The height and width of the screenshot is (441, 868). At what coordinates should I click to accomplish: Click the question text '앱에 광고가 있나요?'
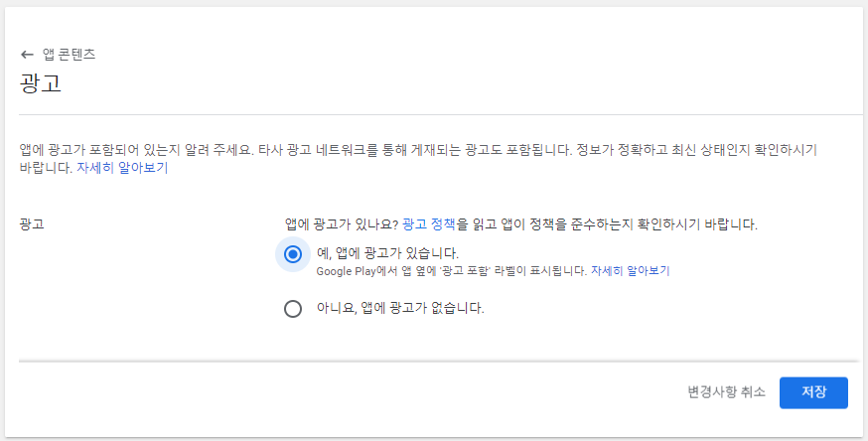(341, 224)
